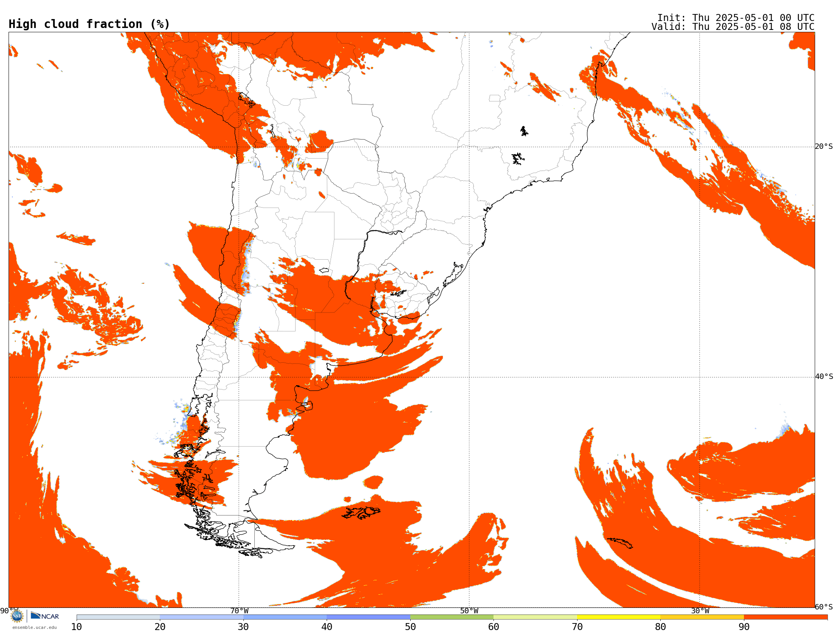
Task: Click the colorbar label "10"
Action: click(x=77, y=627)
